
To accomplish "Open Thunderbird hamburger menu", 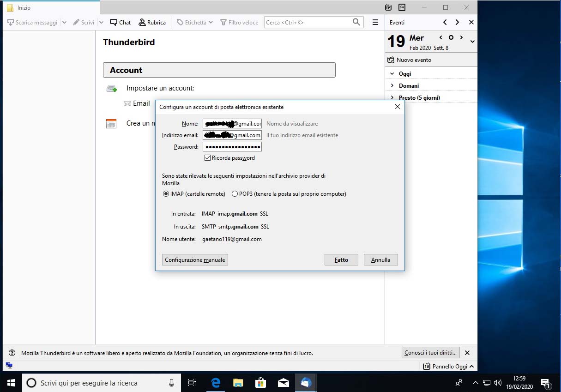I will [375, 22].
